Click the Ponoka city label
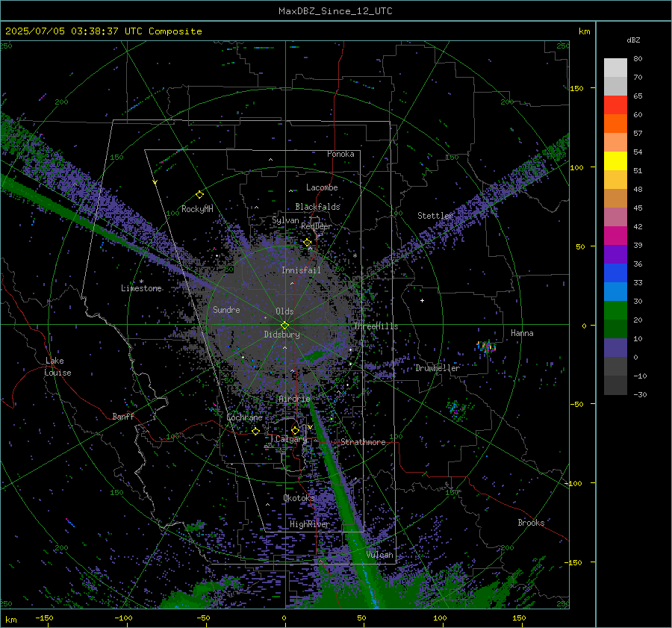The width and height of the screenshot is (672, 628). coord(340,154)
